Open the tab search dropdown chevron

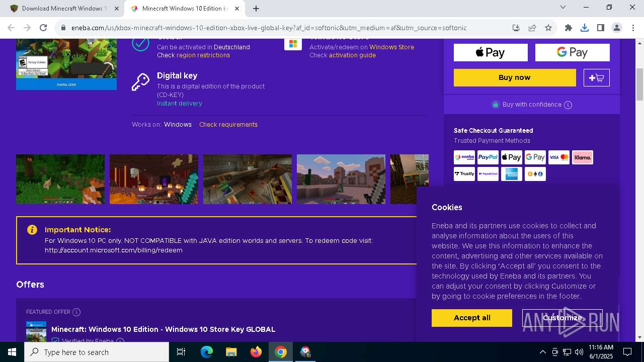[563, 7]
